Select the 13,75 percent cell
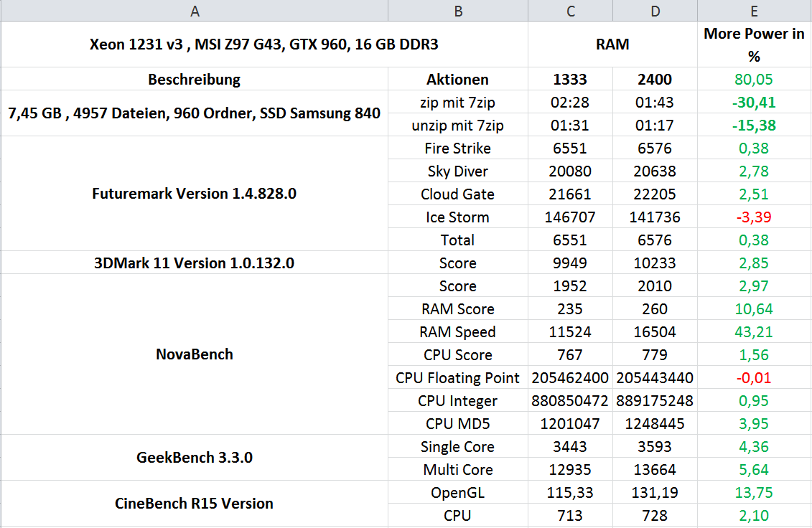Viewport: 812px width, 528px height. (x=754, y=492)
